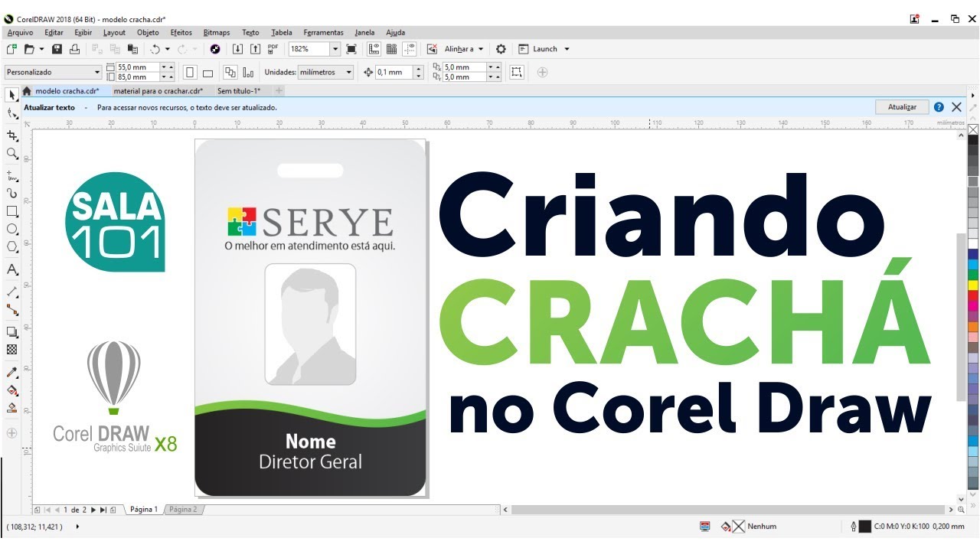980x551 pixels.
Task: Turn off snapping toggle
Action: 432,49
